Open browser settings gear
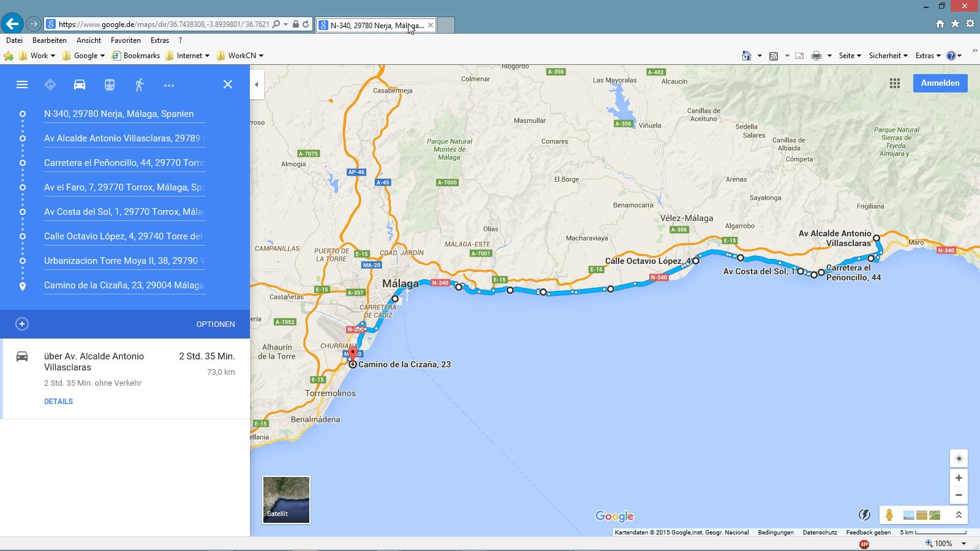 (x=970, y=24)
